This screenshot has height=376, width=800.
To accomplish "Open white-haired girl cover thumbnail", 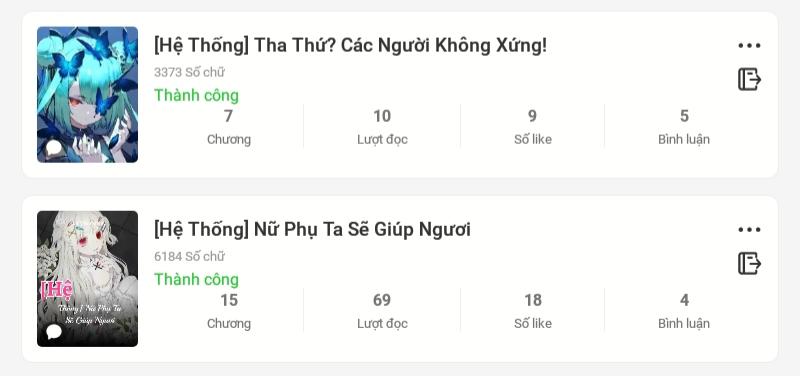I will coord(87,279).
